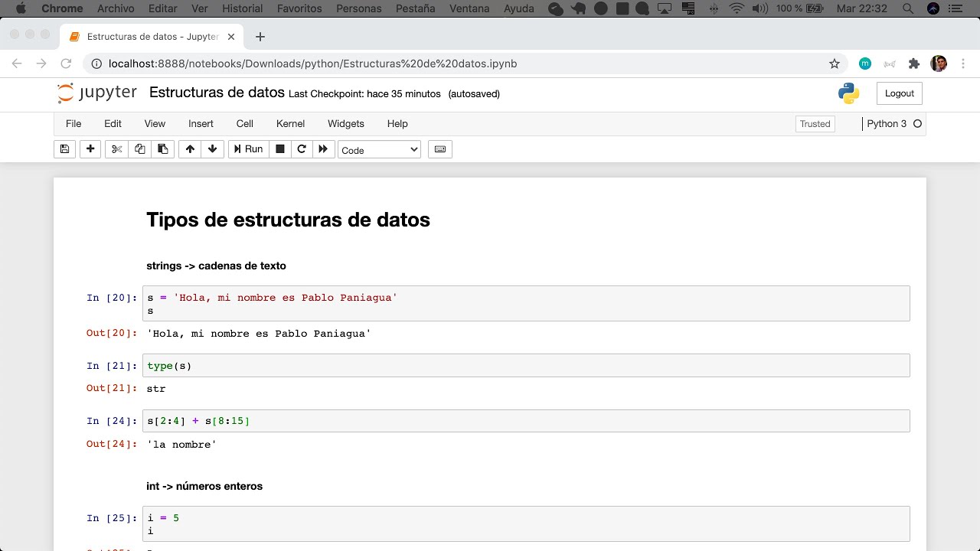
Task: Copy selected cells icon
Action: pos(139,149)
